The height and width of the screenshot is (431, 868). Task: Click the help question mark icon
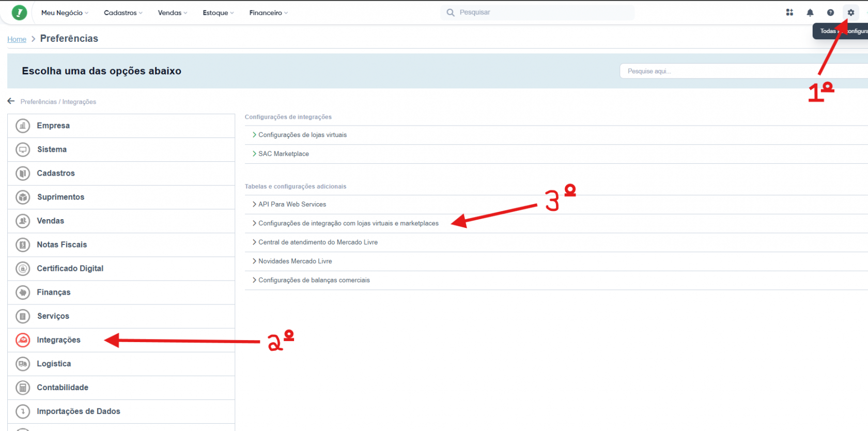click(x=830, y=12)
